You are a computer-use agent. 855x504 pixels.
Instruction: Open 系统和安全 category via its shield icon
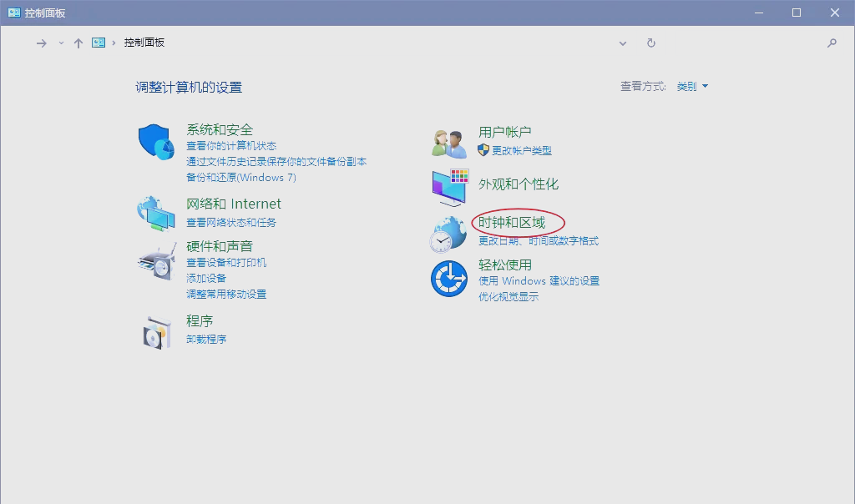[154, 139]
